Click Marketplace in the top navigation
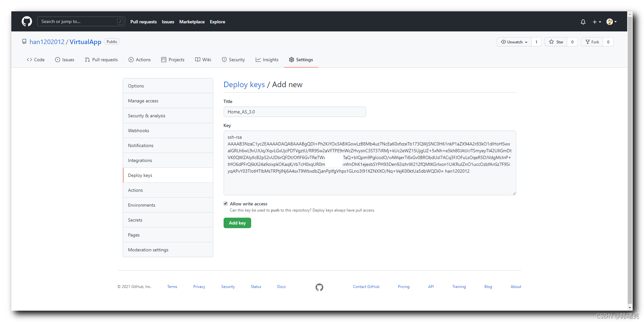Viewport: 644px width, 322px height. pyautogui.click(x=192, y=22)
